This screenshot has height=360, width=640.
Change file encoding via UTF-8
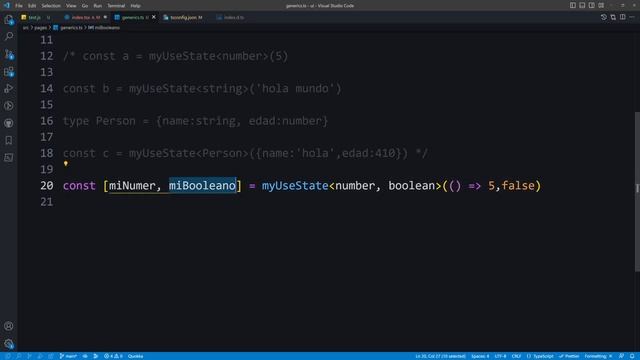(x=500, y=356)
